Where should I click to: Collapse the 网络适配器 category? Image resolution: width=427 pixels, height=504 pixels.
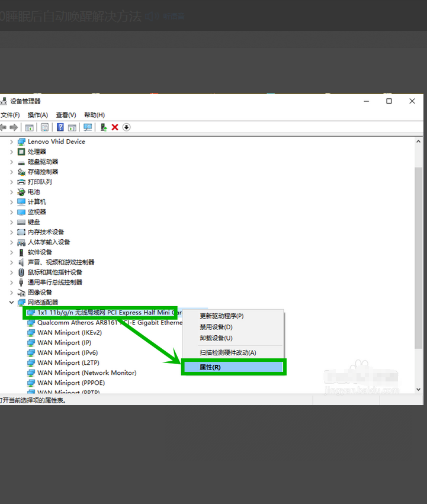click(11, 302)
